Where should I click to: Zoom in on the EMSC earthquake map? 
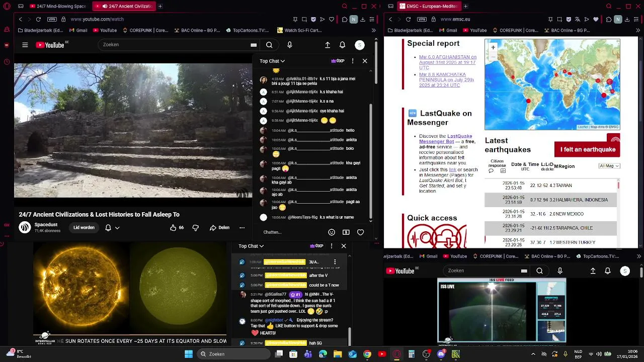(x=493, y=47)
